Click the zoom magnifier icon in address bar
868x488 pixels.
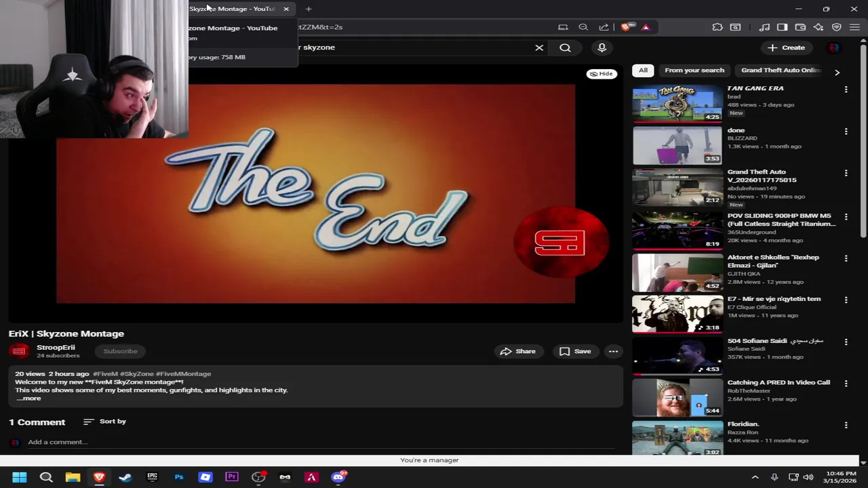(583, 27)
